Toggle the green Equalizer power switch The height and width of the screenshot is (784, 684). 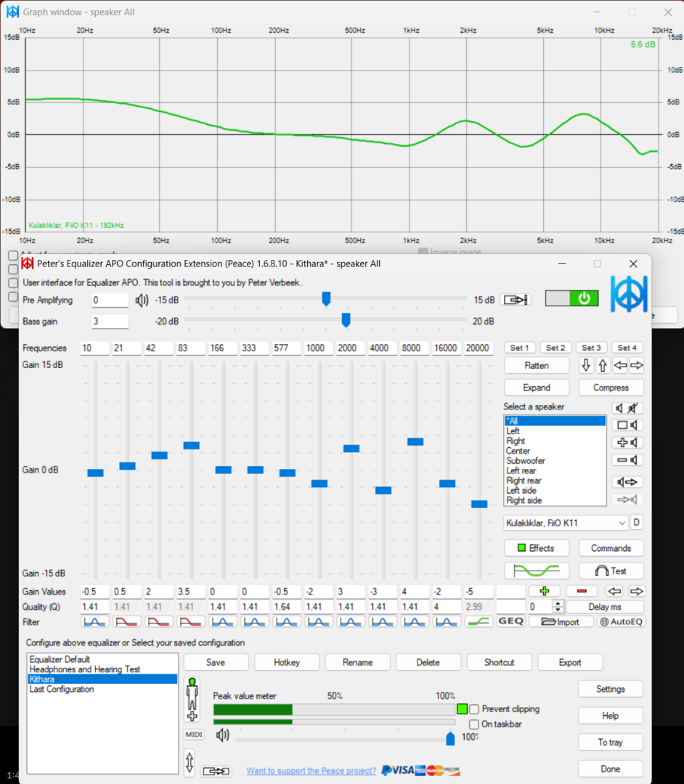[x=571, y=298]
